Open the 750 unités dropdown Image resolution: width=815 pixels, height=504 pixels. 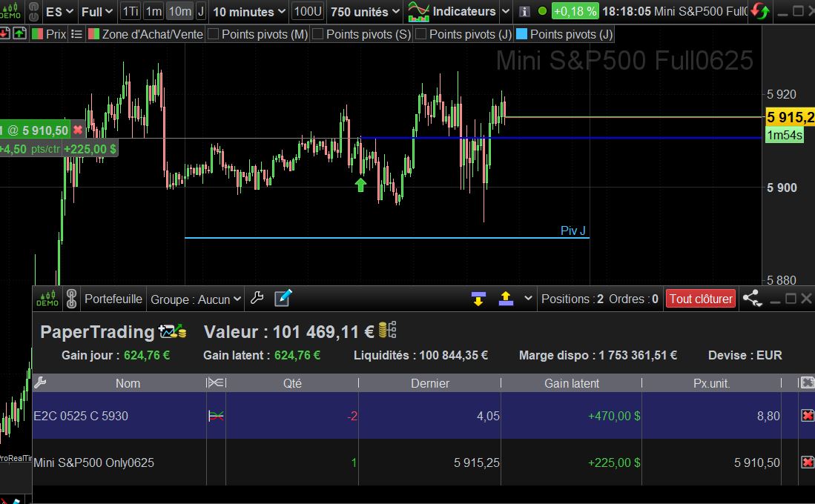point(365,11)
